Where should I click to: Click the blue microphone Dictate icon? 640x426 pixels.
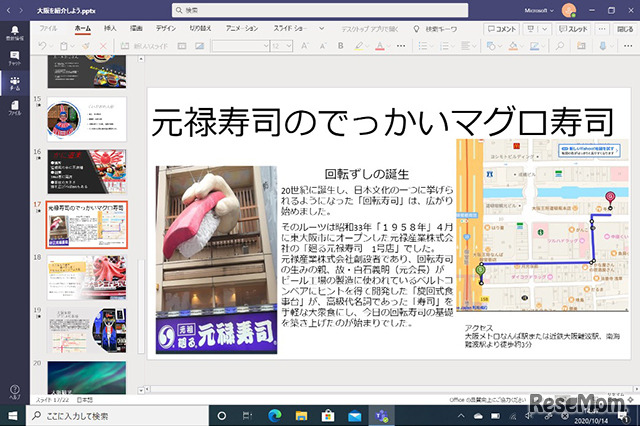(x=602, y=46)
